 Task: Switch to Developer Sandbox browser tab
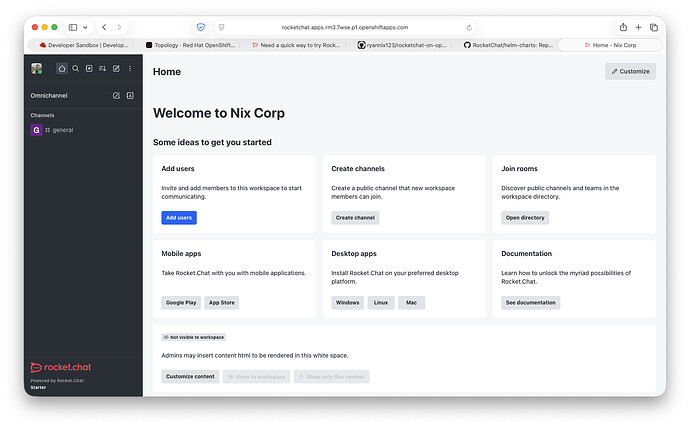(x=84, y=45)
